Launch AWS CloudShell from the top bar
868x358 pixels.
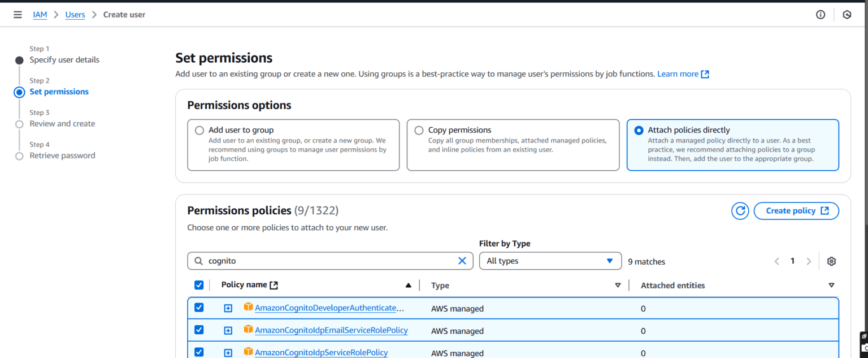click(847, 15)
